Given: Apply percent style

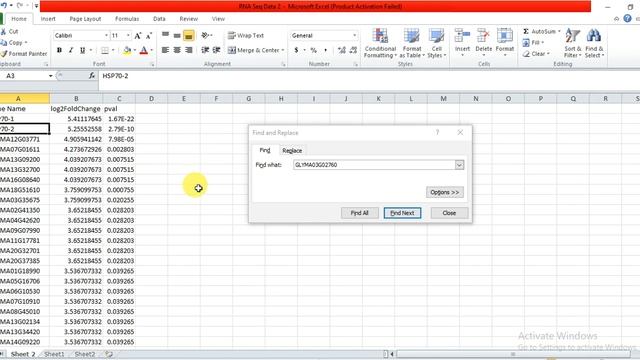Looking at the screenshot, I should (313, 50).
